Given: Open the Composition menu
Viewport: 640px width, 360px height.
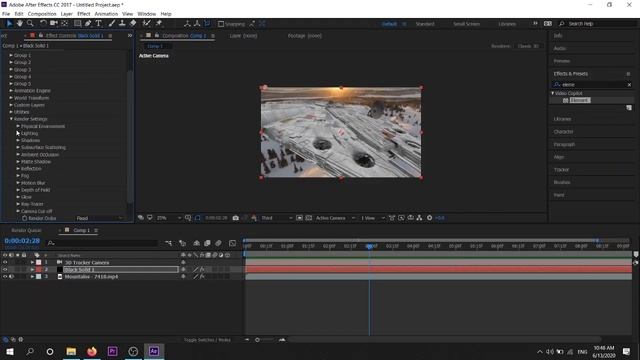Looking at the screenshot, I should pyautogui.click(x=42, y=14).
